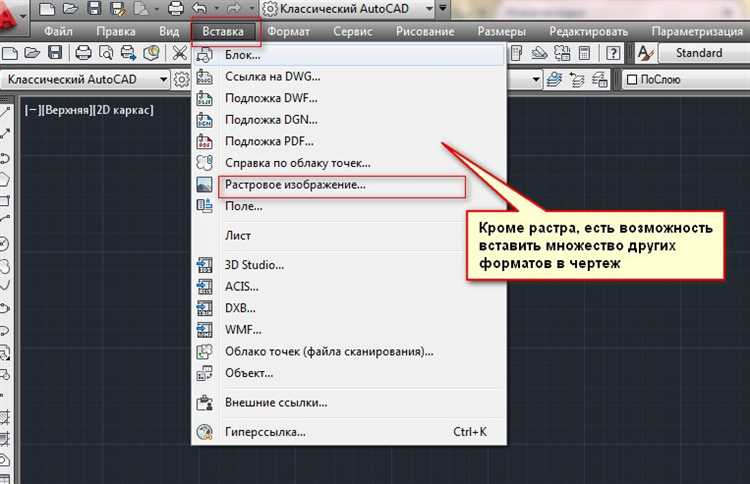Click New in the quick access toolbar

coord(47,8)
